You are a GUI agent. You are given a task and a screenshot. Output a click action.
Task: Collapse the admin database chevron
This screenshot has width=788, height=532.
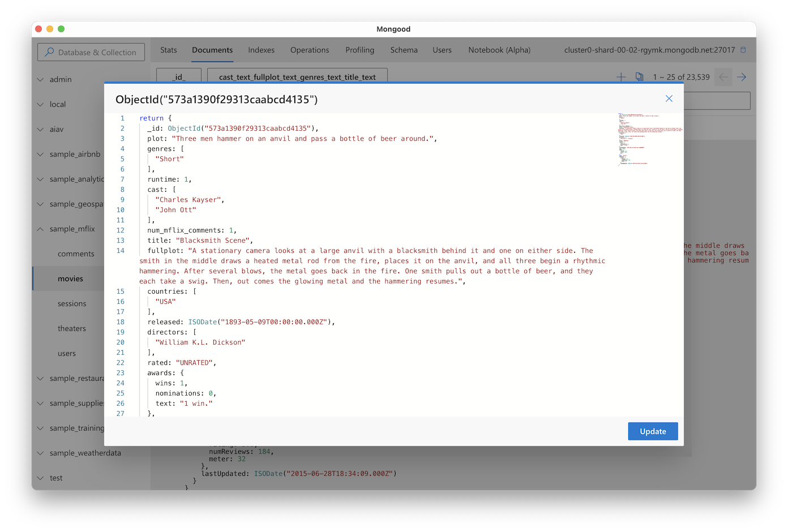point(40,79)
